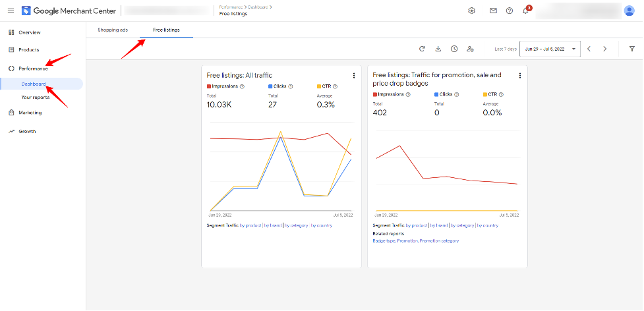Select the Free listings tab
This screenshot has width=644, height=311.
tap(166, 30)
